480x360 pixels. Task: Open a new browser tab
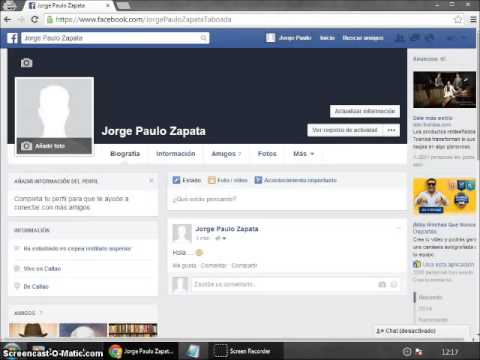click(122, 5)
